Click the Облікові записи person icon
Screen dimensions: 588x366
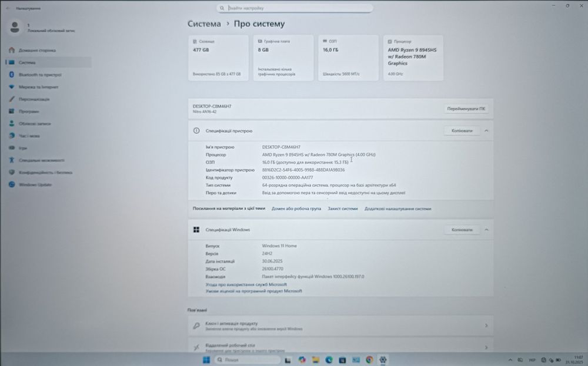click(x=12, y=123)
